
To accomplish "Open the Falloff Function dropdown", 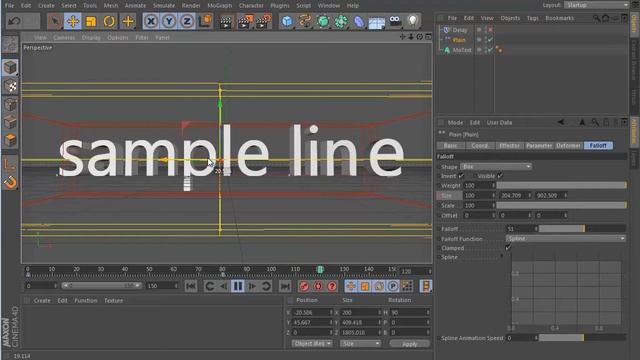I will coord(565,238).
